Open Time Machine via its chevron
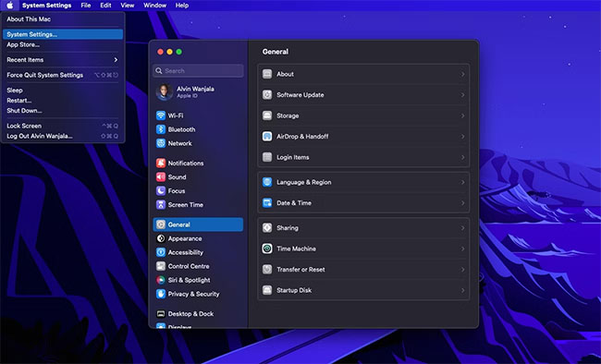 click(x=462, y=249)
